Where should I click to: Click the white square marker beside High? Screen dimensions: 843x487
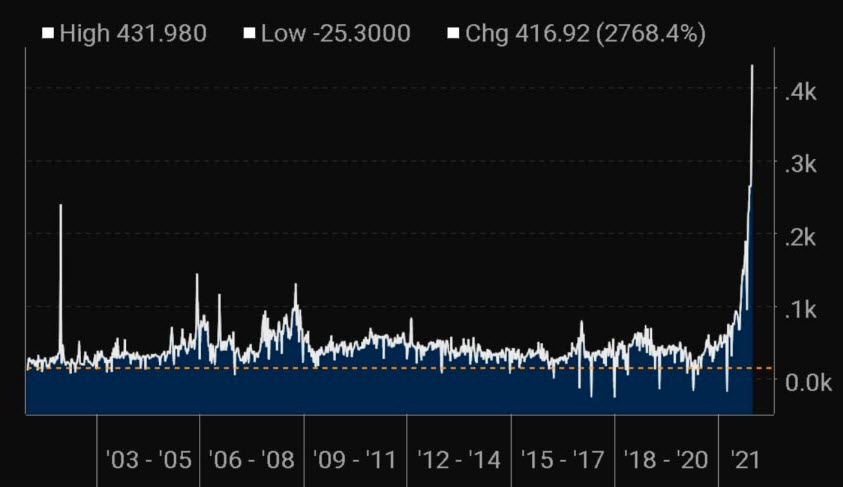pyautogui.click(x=47, y=34)
